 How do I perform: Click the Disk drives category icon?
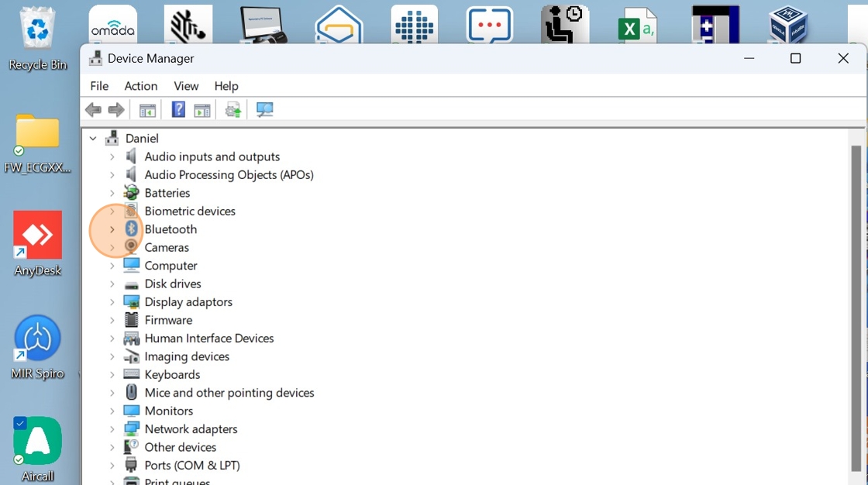[x=131, y=284]
